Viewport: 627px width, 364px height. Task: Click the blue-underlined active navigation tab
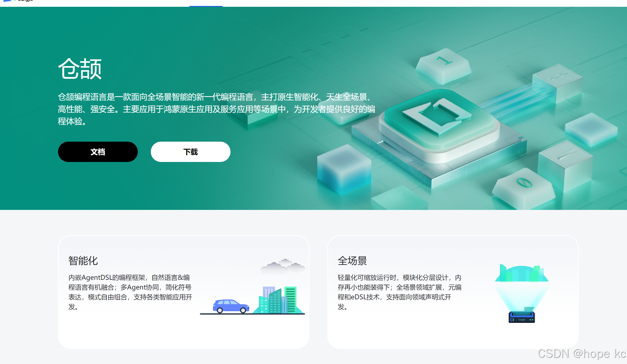click(x=206, y=3)
